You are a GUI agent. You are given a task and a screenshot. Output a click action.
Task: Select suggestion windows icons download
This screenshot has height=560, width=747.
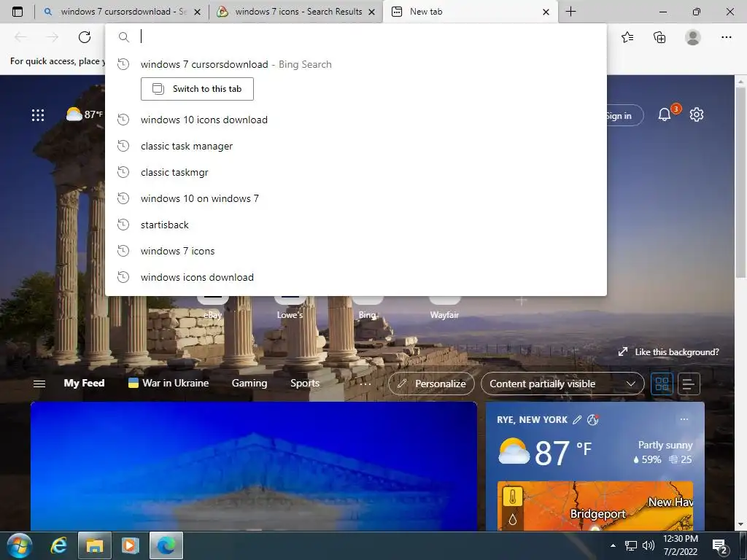tap(356, 277)
